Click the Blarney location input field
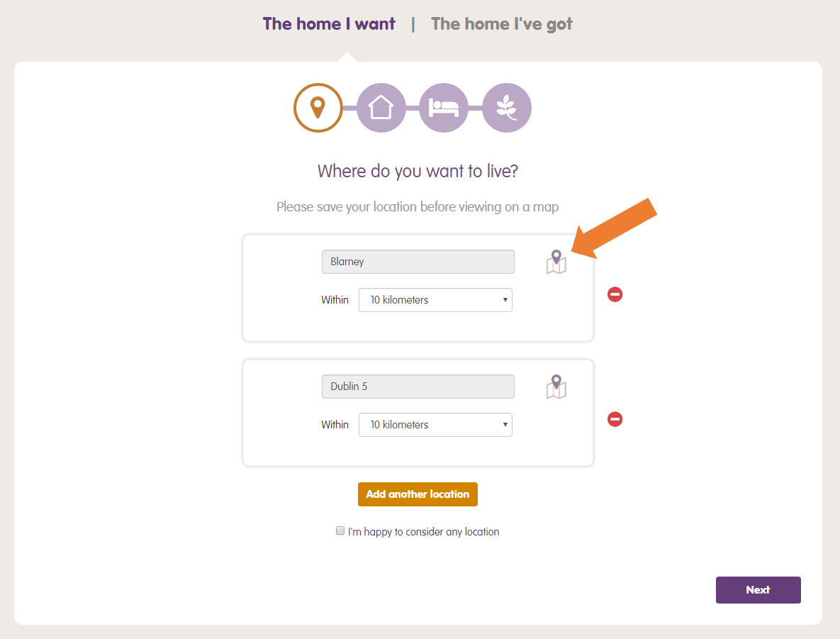Screen dimensions: 840x639 click(x=418, y=262)
